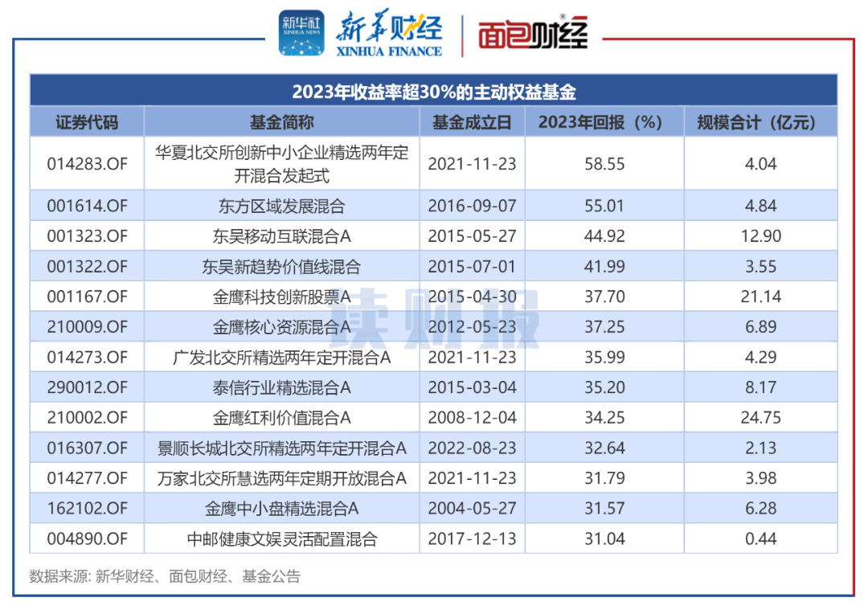The width and height of the screenshot is (868, 610).
Task: Click the blue Xinhua News Agency logo icon
Action: (301, 35)
